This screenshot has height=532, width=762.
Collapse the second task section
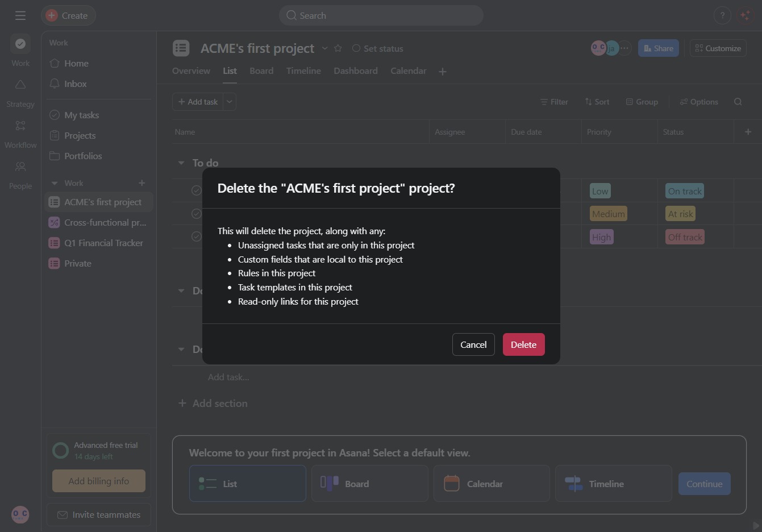181,290
